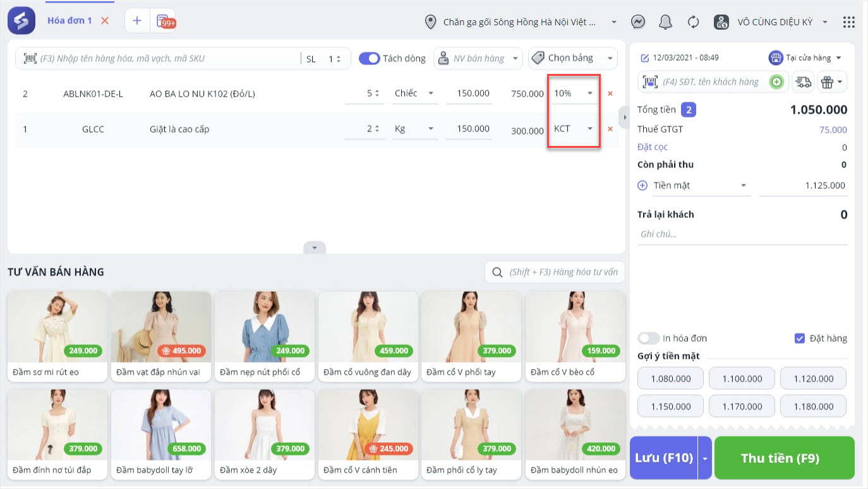This screenshot has width=868, height=489.
Task: Open the pending invoices 99+ icon
Action: (x=164, y=21)
